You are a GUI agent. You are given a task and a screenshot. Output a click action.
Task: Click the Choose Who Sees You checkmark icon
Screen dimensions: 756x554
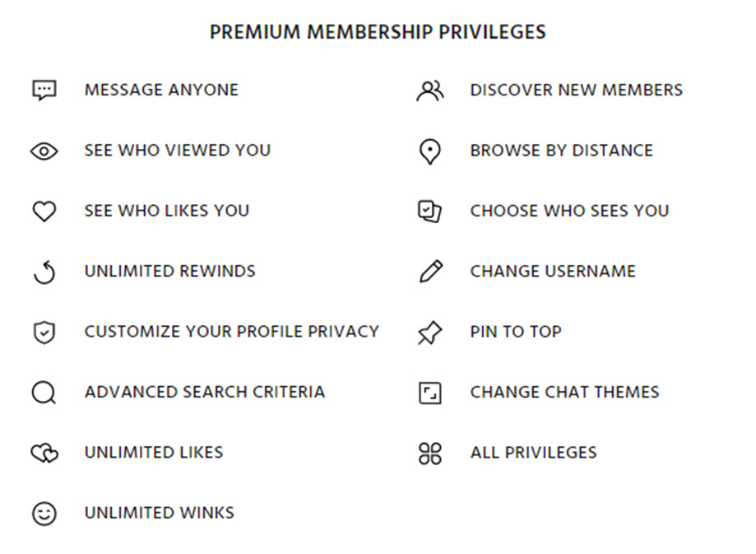coord(429,212)
